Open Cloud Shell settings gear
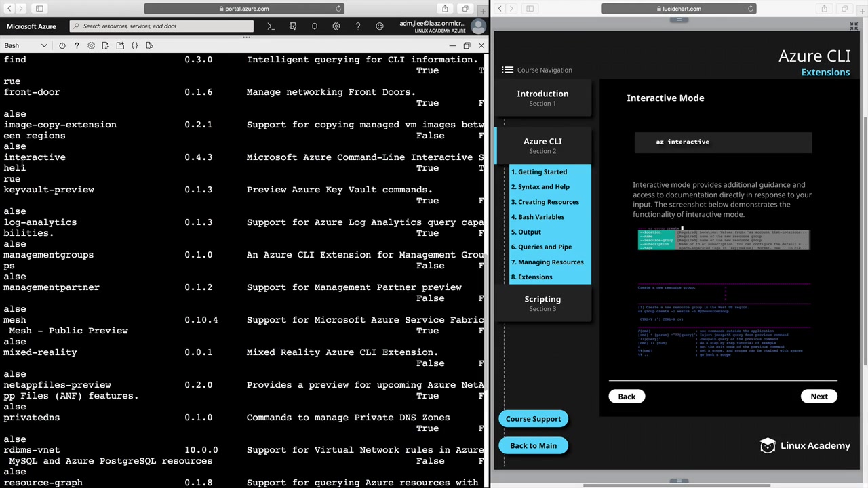Viewport: 868px width, 488px height. tap(91, 45)
